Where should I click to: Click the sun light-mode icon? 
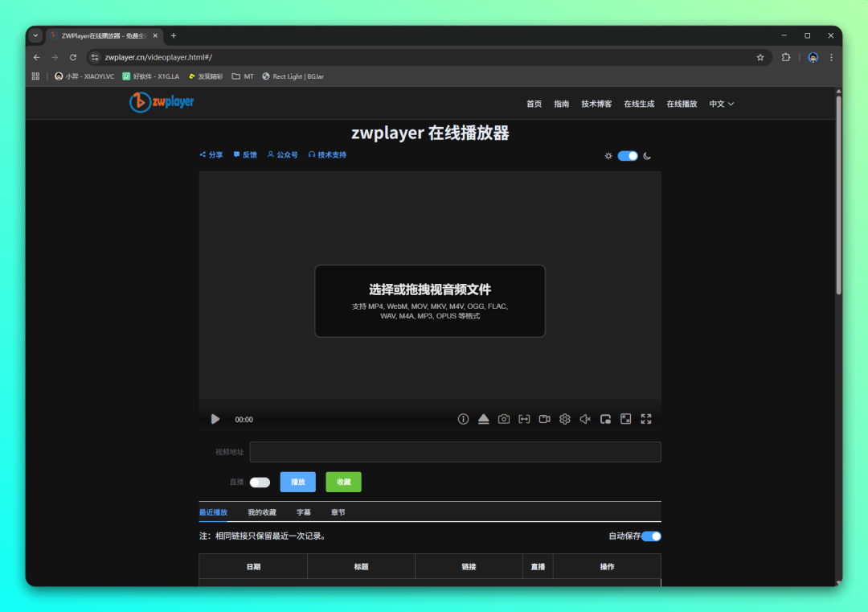608,156
